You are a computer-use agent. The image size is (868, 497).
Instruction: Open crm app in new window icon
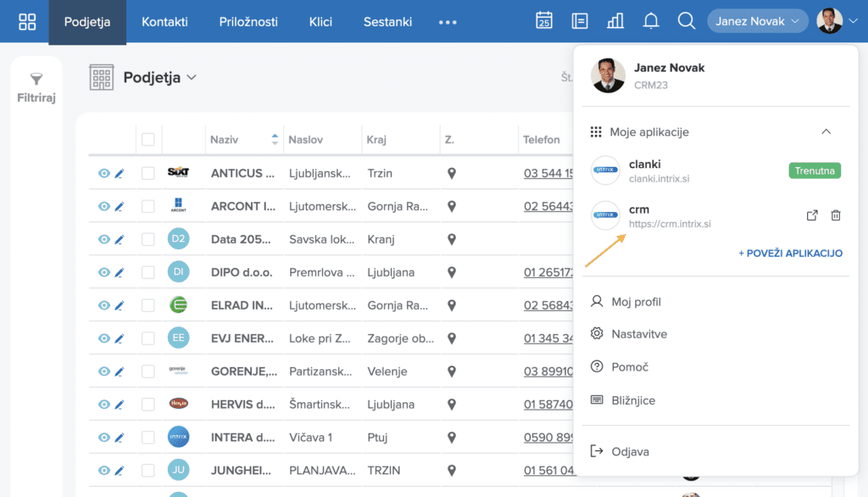812,215
